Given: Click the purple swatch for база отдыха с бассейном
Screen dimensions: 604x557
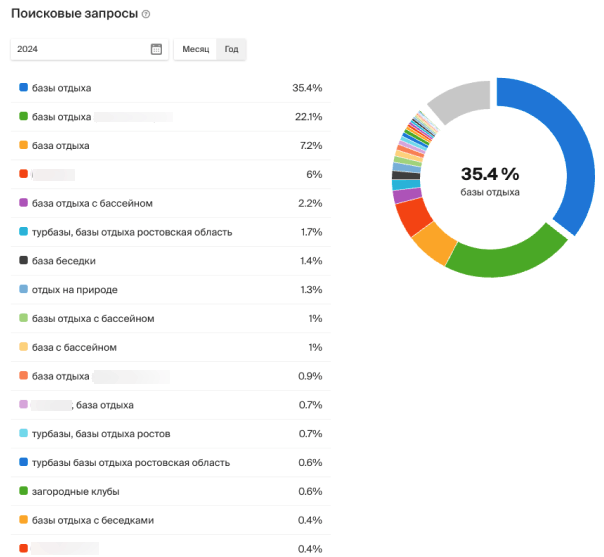Looking at the screenshot, I should (x=23, y=203).
